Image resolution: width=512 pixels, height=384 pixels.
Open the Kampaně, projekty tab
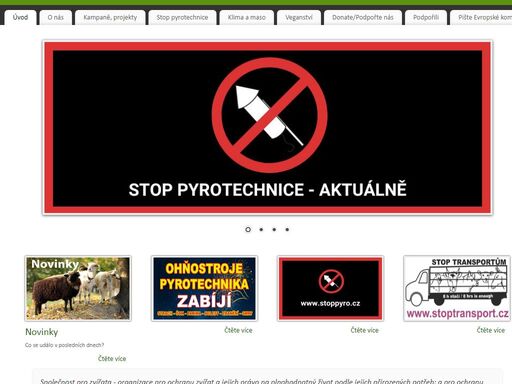click(x=110, y=17)
